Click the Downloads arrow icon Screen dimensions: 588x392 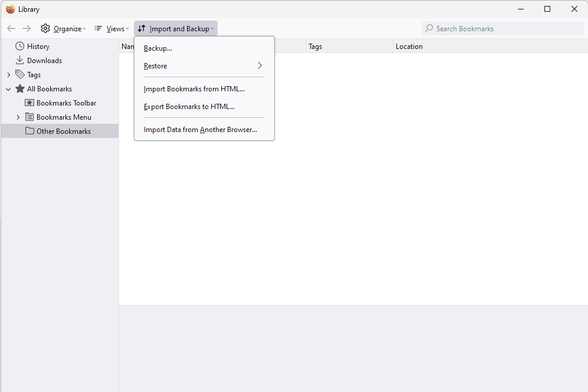pyautogui.click(x=20, y=60)
